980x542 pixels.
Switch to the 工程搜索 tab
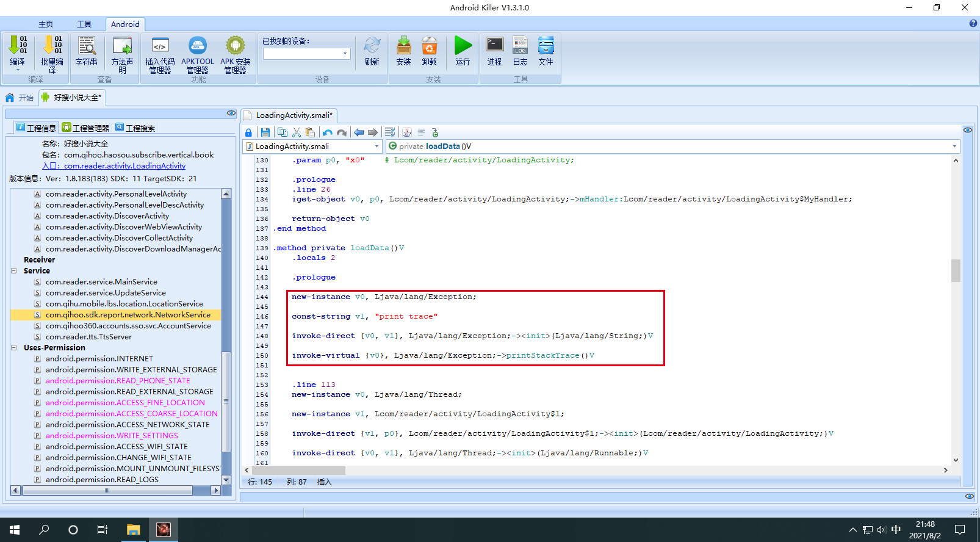135,128
